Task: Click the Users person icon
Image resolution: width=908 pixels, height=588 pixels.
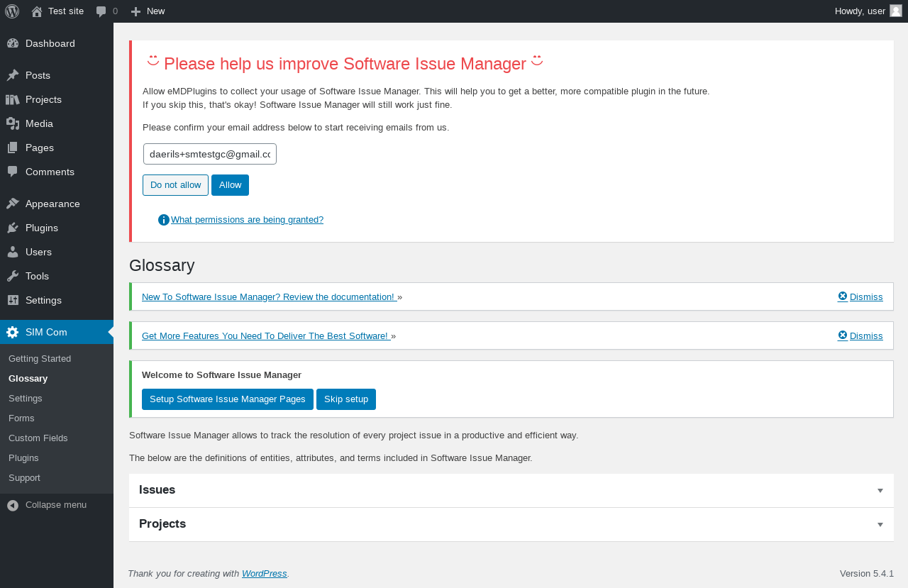Action: (x=13, y=252)
